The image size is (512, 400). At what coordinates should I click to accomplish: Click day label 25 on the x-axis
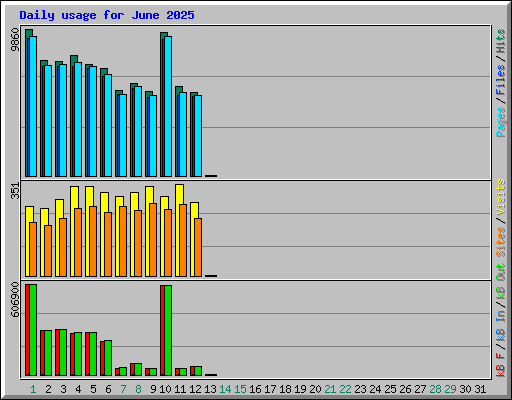(x=390, y=389)
